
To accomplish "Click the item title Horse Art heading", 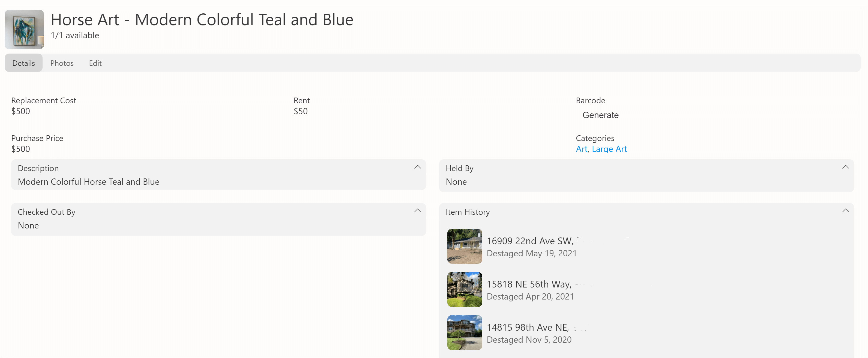I will click(x=202, y=20).
